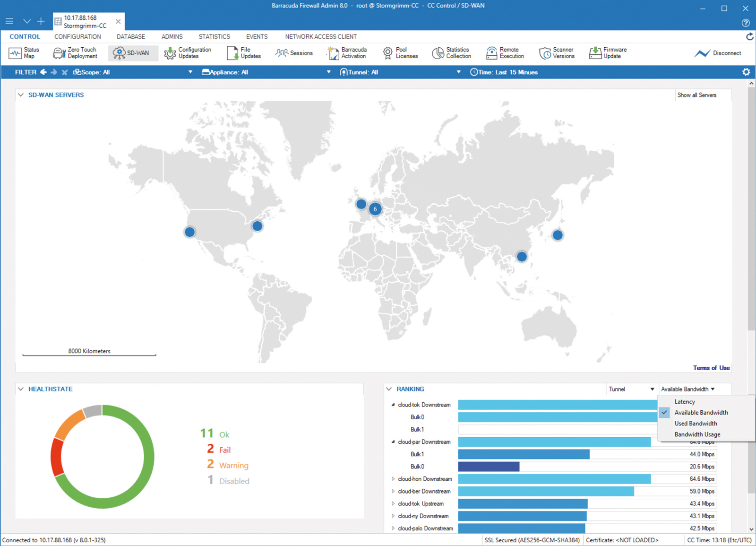This screenshot has height=546, width=756.
Task: Click the cloud-par Bulk0 bandwidth bar
Action: point(489,467)
